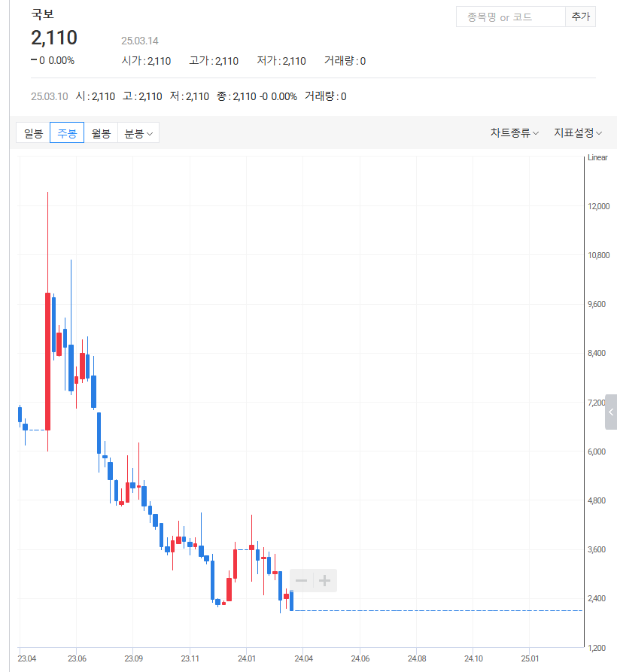
Task: Zoom in chart with plus button
Action: pos(325,581)
